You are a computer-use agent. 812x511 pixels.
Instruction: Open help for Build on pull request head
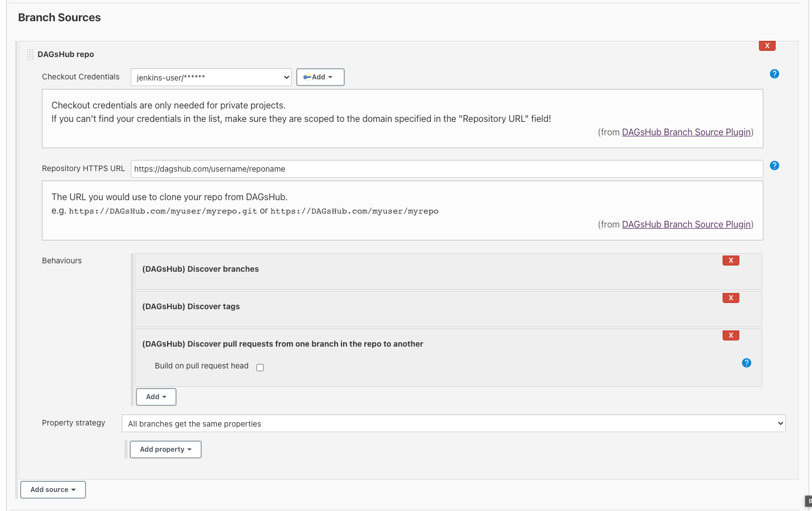coord(746,363)
